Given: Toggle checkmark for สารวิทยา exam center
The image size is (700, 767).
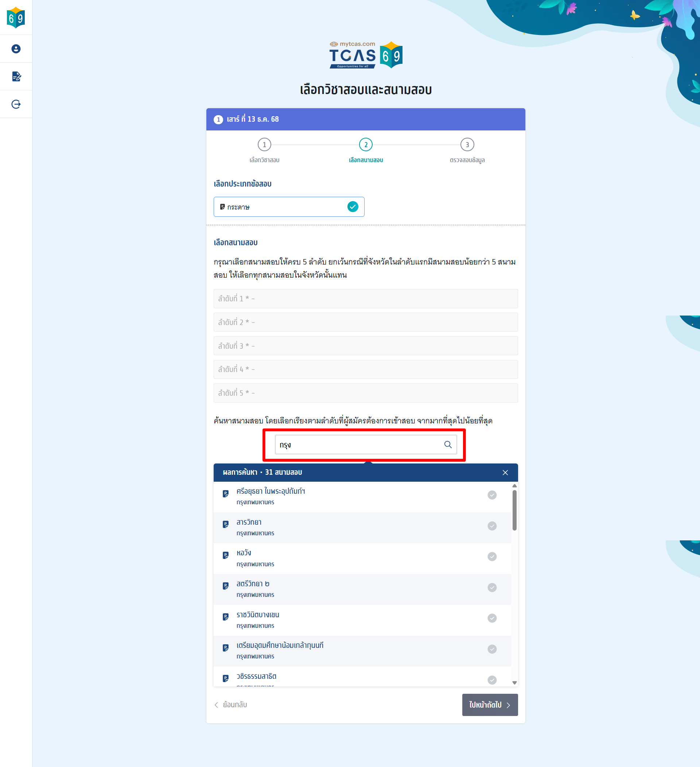Looking at the screenshot, I should coord(492,526).
